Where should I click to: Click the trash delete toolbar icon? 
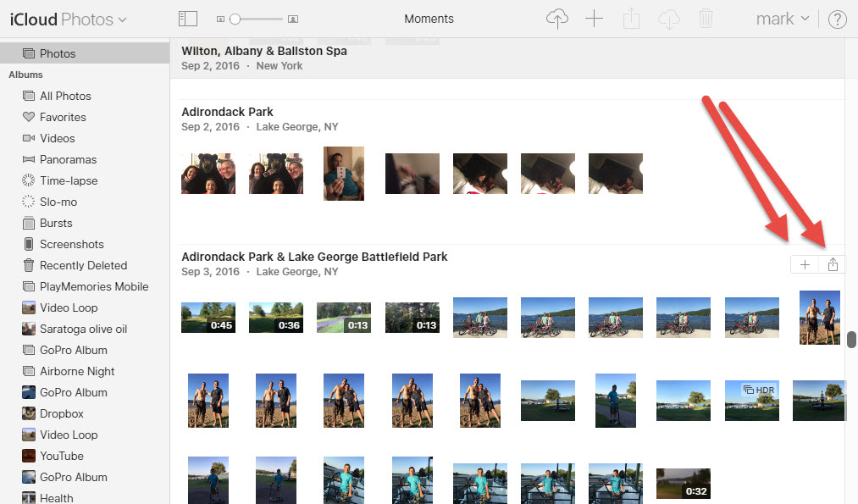(x=706, y=19)
